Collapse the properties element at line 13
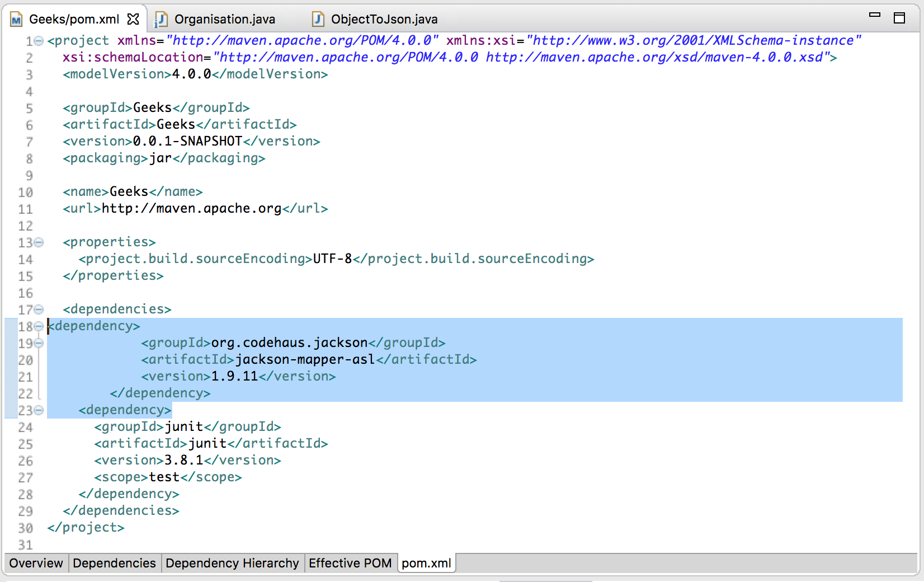This screenshot has width=924, height=582. click(38, 243)
